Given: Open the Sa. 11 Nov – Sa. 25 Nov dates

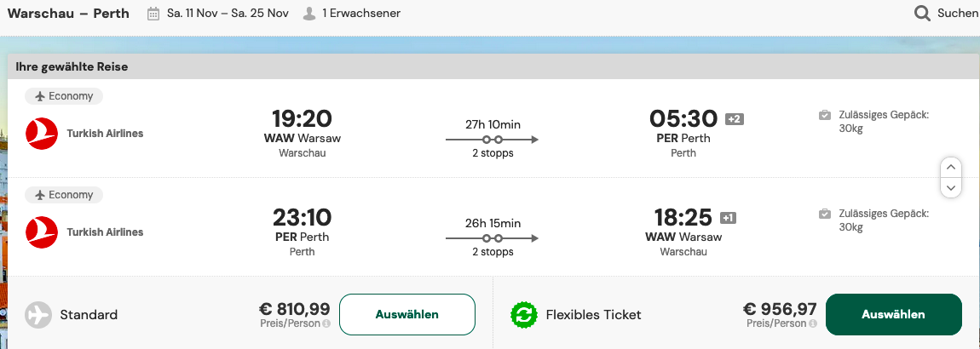Looking at the screenshot, I should tap(228, 13).
